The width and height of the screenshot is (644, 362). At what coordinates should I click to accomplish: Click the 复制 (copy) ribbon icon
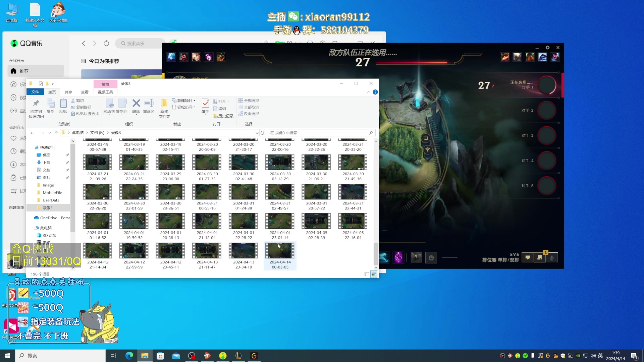point(50,106)
